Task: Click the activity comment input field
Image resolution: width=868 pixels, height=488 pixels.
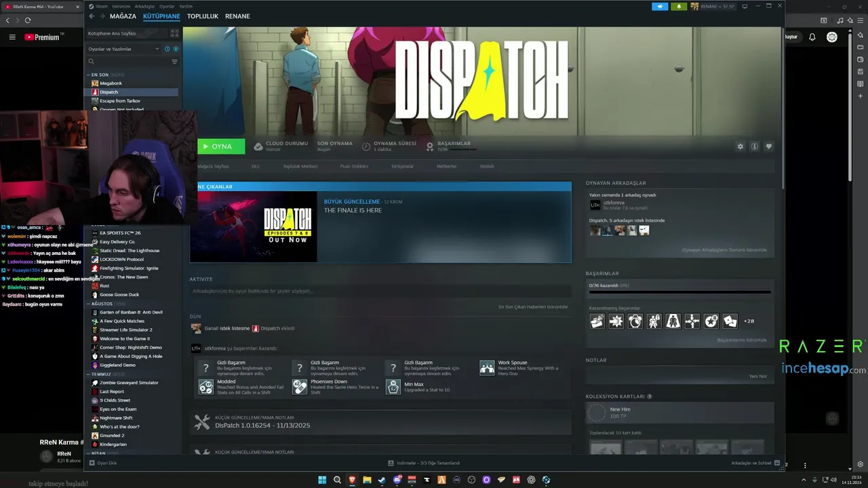Action: (380, 291)
